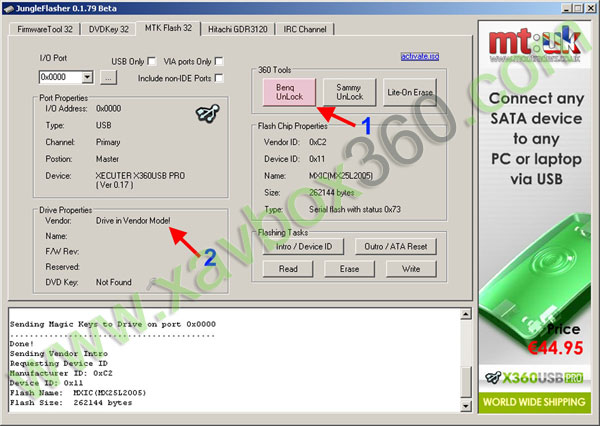Image resolution: width=600 pixels, height=426 pixels.
Task: Click the price €44.95 in the ad
Action: pos(556,348)
